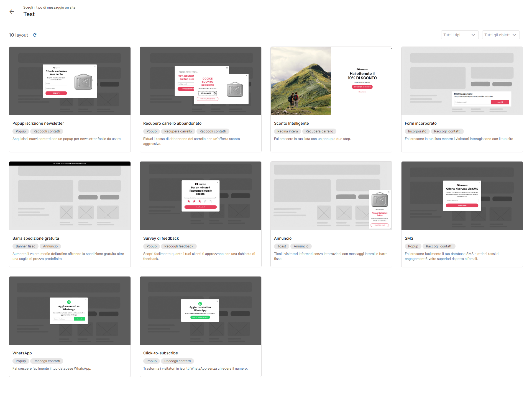Select the SMS layout preview
This screenshot has height=399, width=532.
click(462, 196)
